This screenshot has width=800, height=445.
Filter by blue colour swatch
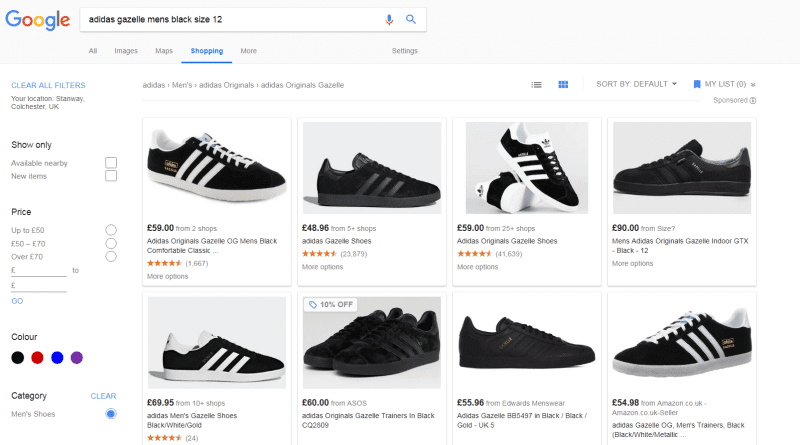(57, 358)
